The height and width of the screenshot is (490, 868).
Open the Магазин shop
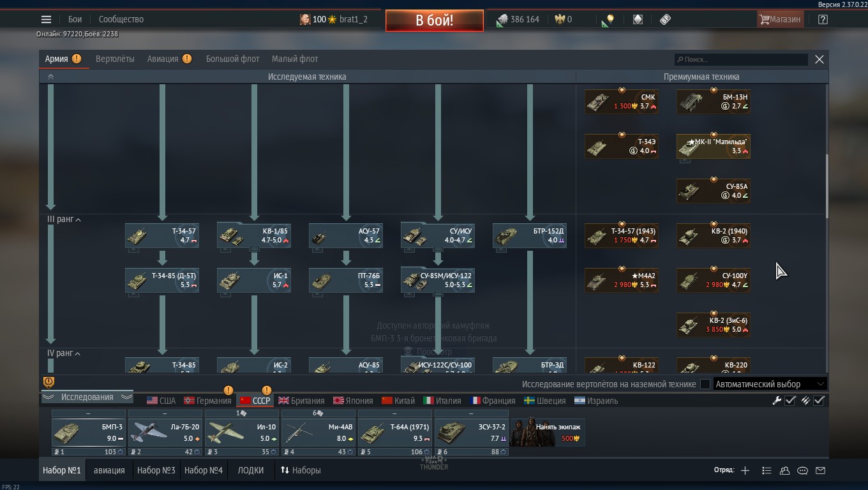(779, 19)
